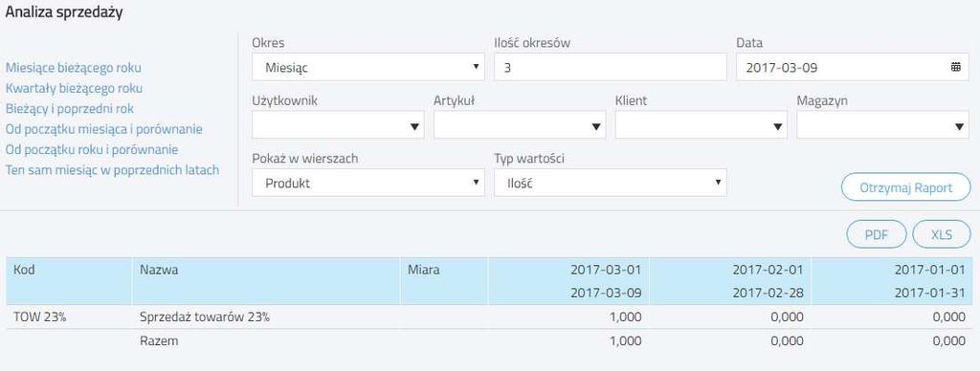Select Od początku roku i porównanie
Viewport: 980px width, 371px height.
(x=92, y=150)
